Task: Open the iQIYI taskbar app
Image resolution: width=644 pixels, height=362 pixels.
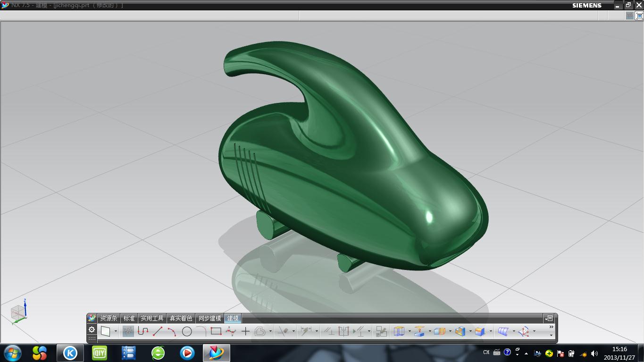Action: point(100,353)
